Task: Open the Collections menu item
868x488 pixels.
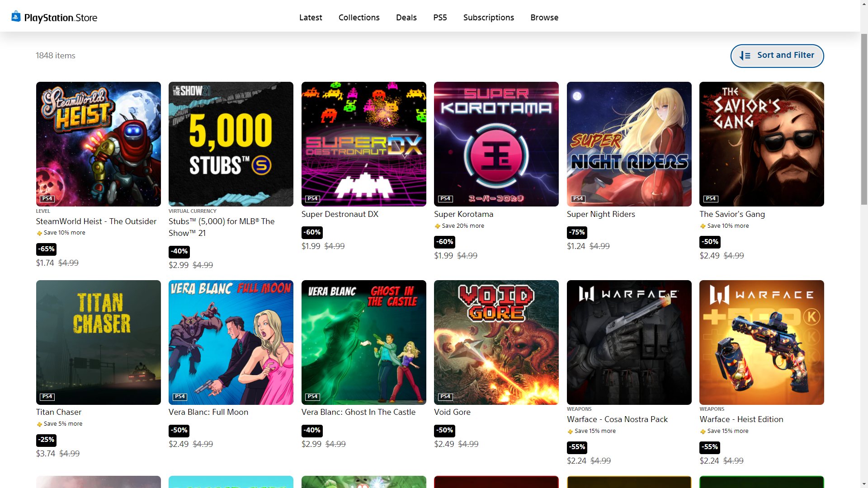Action: click(x=359, y=18)
